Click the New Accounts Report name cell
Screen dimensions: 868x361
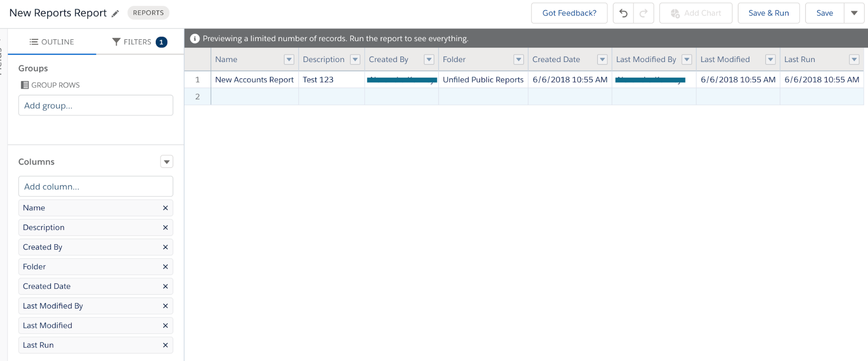coord(254,80)
